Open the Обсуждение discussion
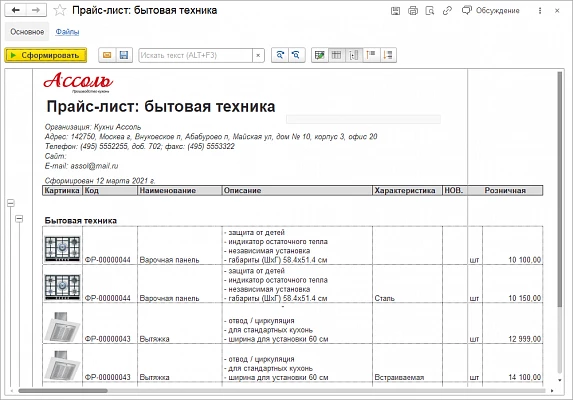Viewport: 573px width, 400px height. coord(490,11)
